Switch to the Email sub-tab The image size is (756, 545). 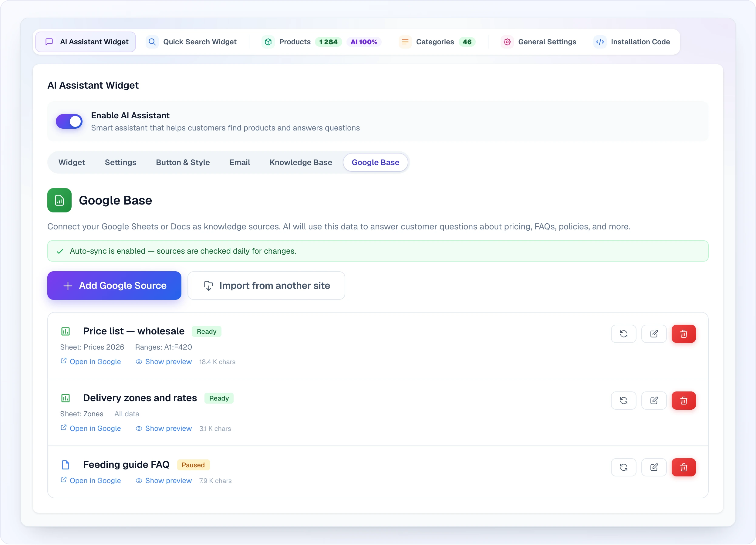240,162
